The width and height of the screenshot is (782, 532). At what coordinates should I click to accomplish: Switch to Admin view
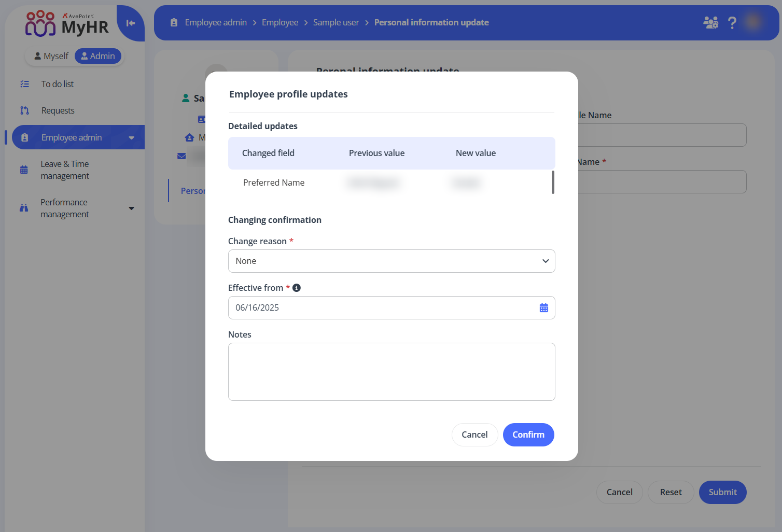point(98,56)
